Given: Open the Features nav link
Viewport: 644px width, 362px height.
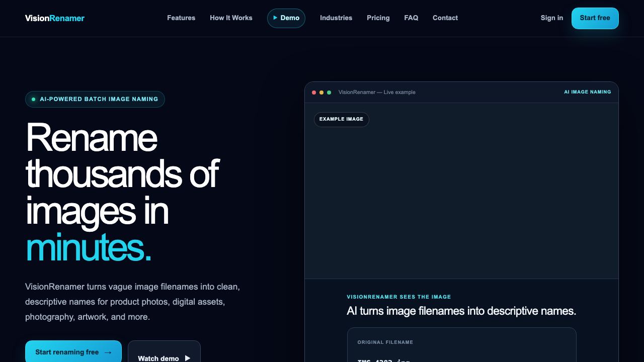Looking at the screenshot, I should 181,18.
